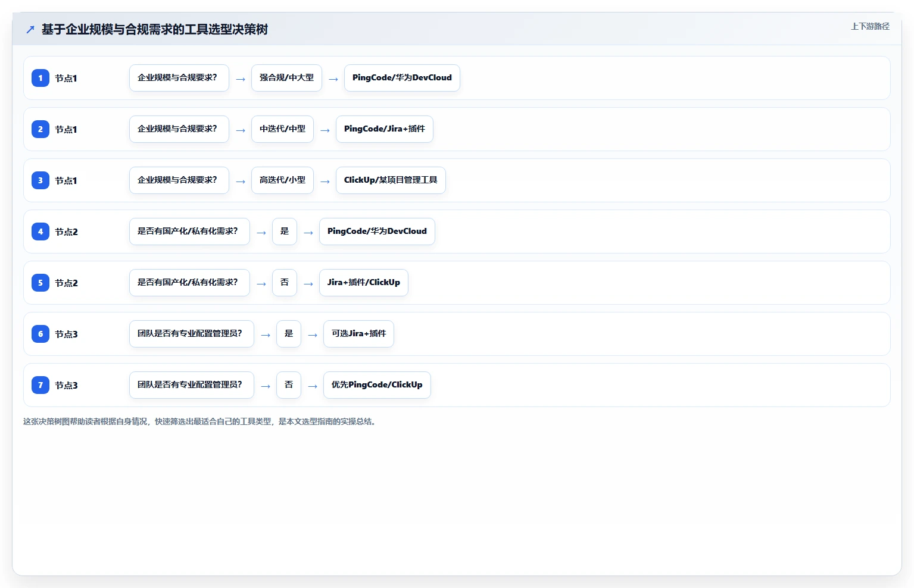
Task: Click the 节点1 label in row 2
Action: pos(66,130)
